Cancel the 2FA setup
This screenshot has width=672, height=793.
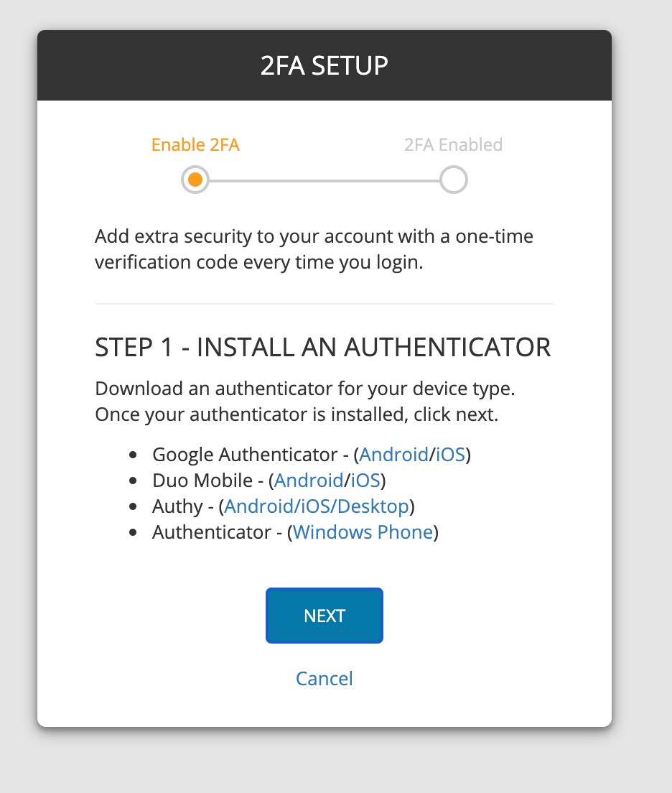325,679
